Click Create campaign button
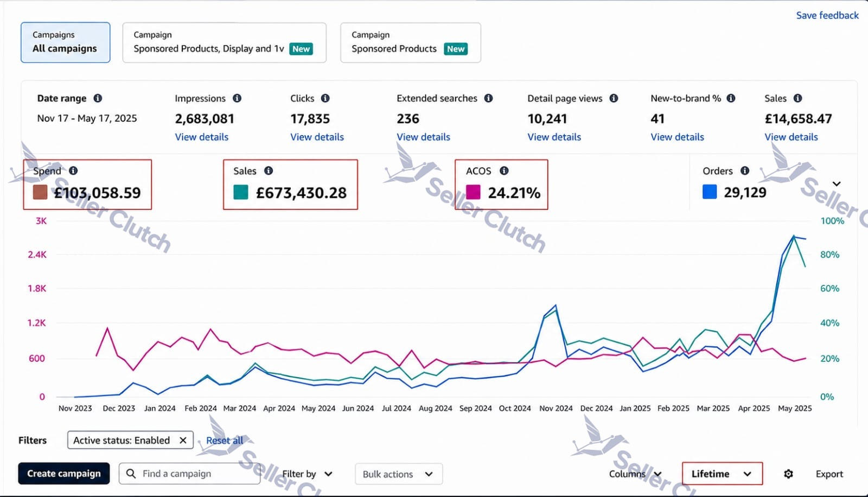Viewport: 868px width, 497px height. 64,474
